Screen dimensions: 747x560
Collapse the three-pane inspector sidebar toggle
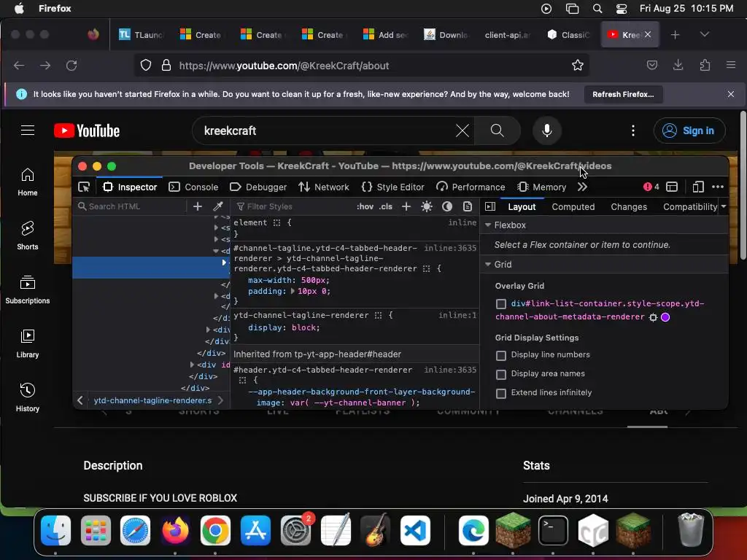point(490,206)
